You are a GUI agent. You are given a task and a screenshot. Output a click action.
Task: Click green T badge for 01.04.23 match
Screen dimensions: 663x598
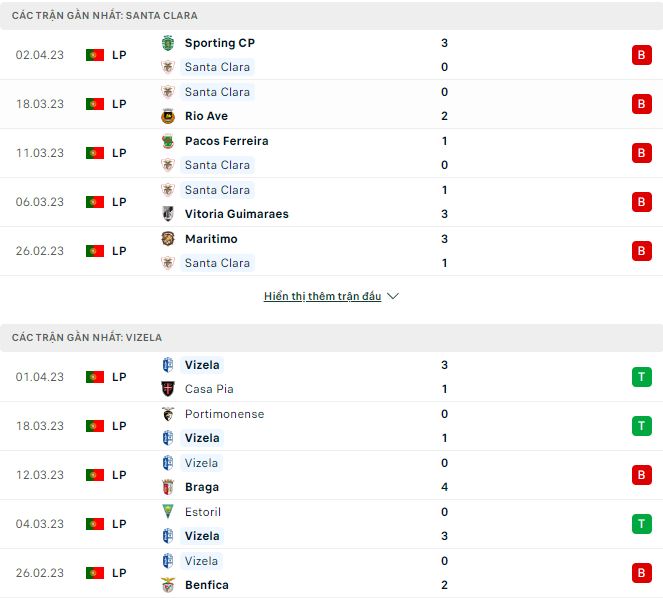click(641, 377)
